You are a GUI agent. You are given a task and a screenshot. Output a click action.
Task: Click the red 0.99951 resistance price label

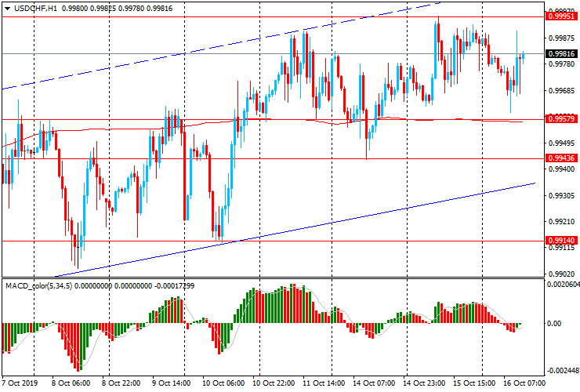(561, 16)
